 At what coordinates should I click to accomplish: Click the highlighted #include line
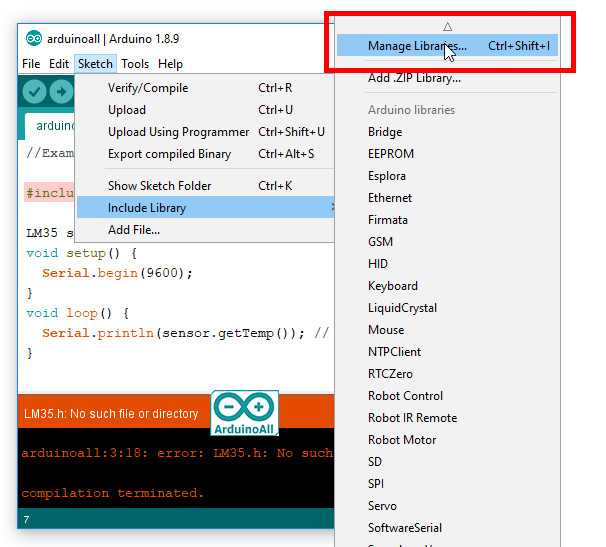click(x=49, y=193)
